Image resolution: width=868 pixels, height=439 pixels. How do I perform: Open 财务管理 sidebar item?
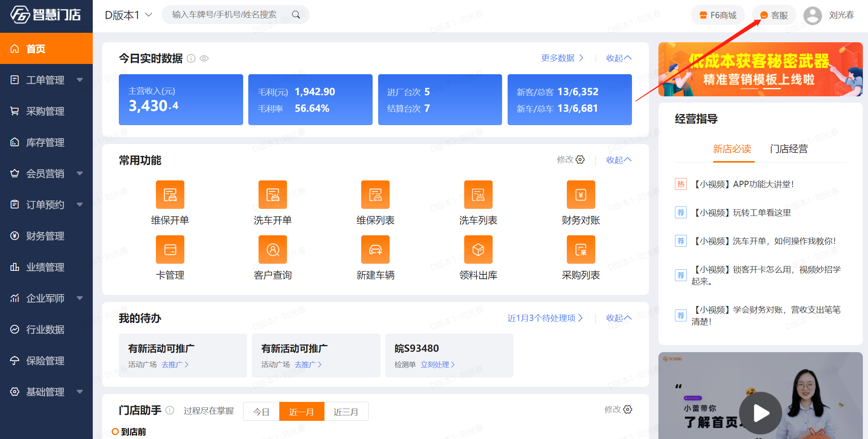tap(46, 236)
